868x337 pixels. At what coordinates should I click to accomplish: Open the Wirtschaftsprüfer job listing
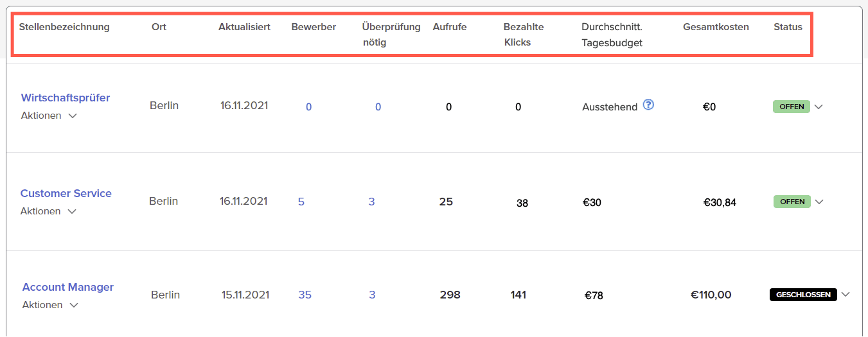66,98
